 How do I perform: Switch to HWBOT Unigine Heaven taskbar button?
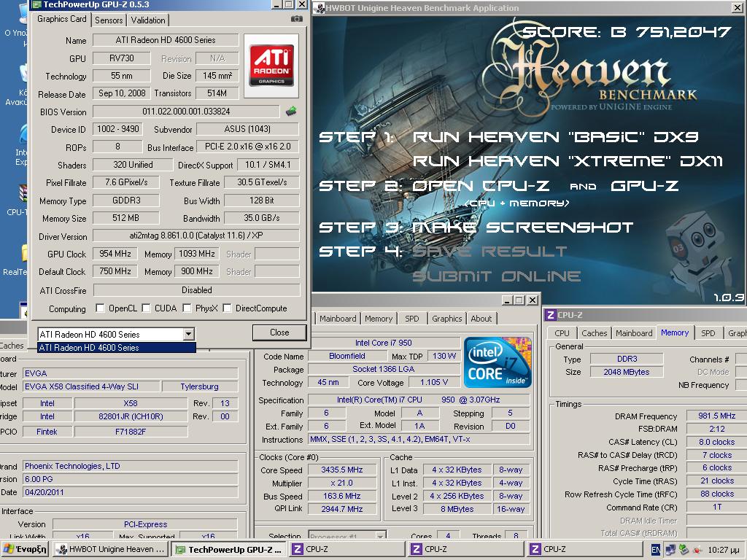point(111,549)
